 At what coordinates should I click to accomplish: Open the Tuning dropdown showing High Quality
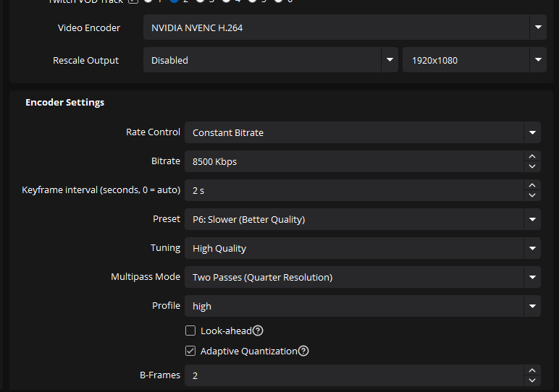[x=363, y=248]
